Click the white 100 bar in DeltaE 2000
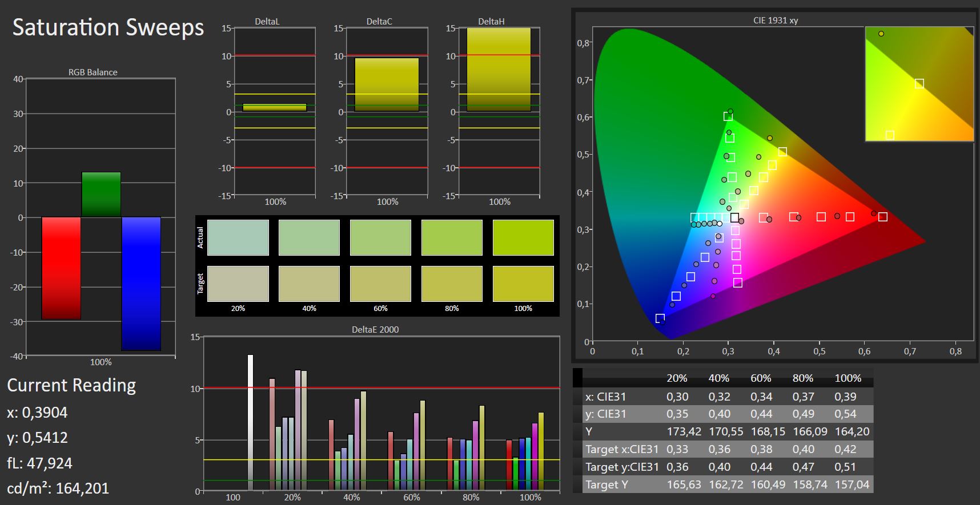 (x=250, y=422)
